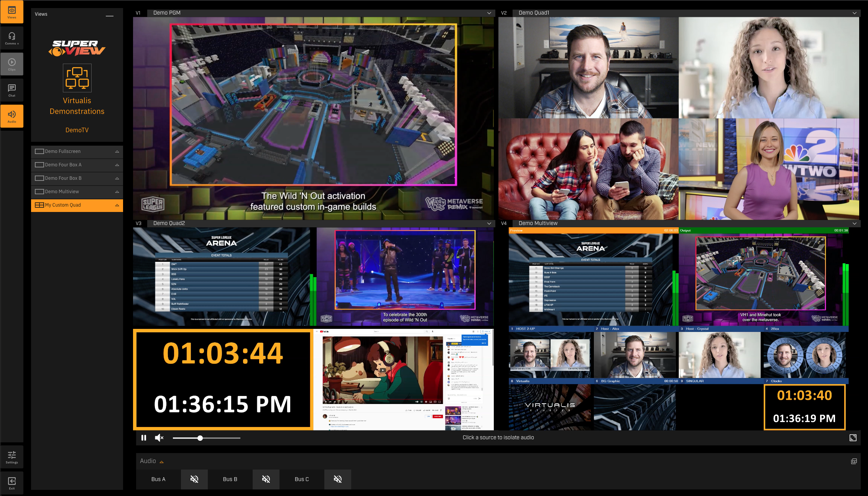Click the Demo Four Box A layout icon
868x496 pixels.
point(39,165)
